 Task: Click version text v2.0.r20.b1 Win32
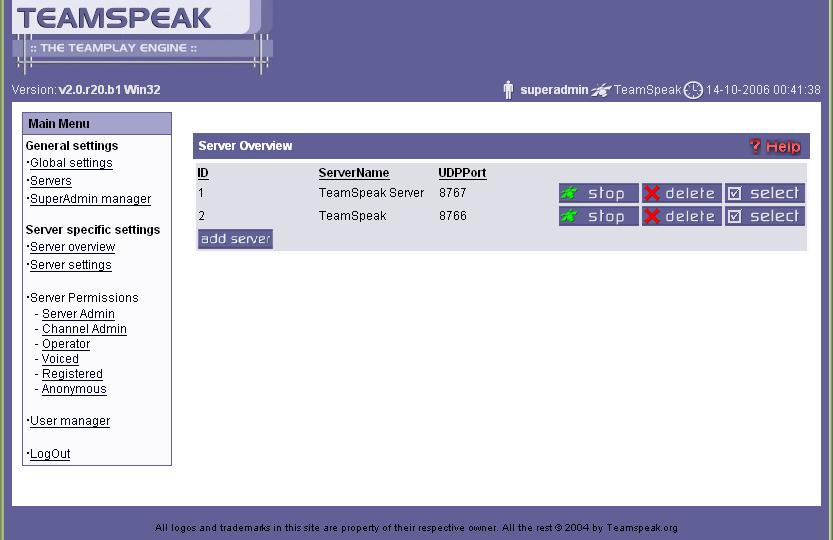[x=109, y=90]
